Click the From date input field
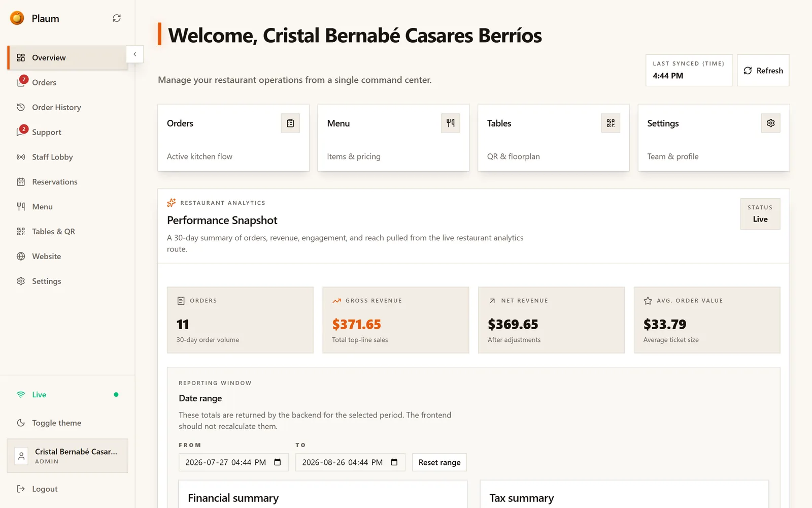 pos(233,462)
